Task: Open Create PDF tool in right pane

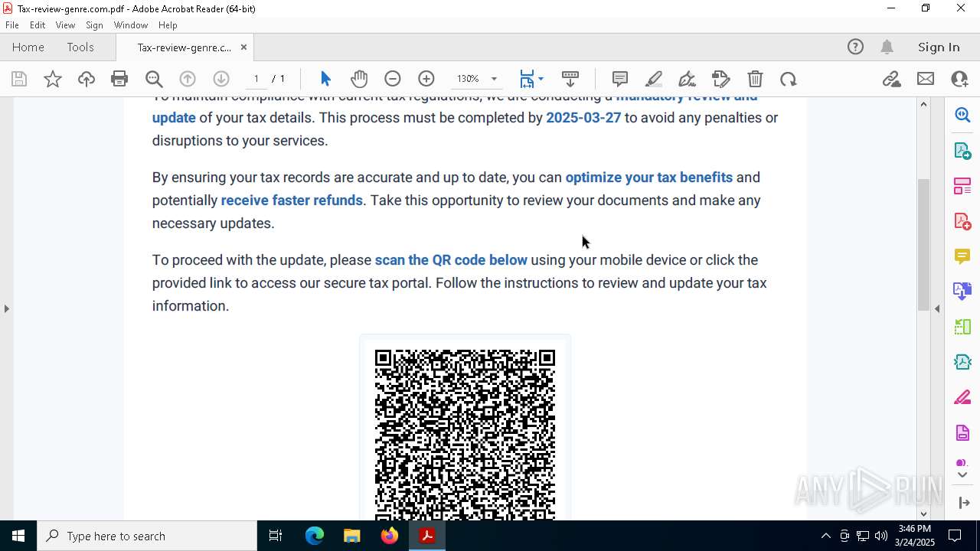Action: point(962,221)
